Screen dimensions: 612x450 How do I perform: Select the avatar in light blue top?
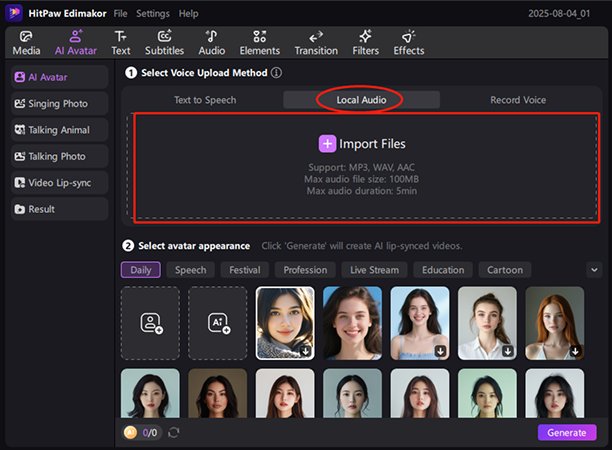pyautogui.click(x=420, y=323)
